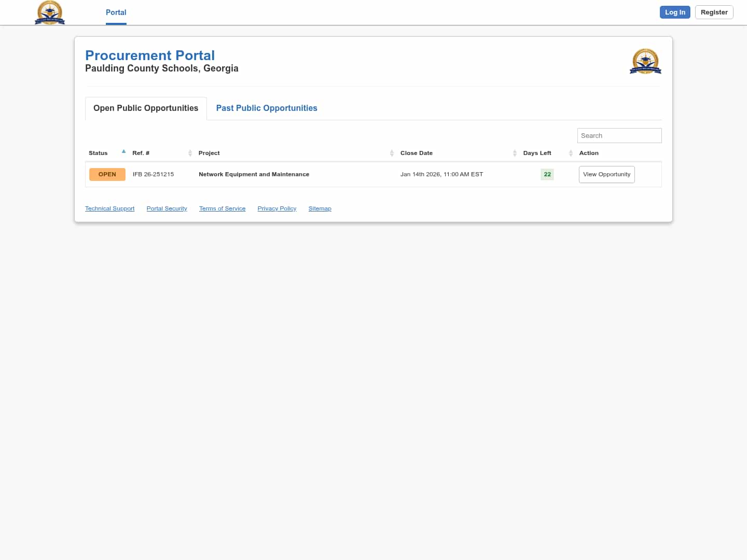Follow the Portal Security link

(167, 208)
